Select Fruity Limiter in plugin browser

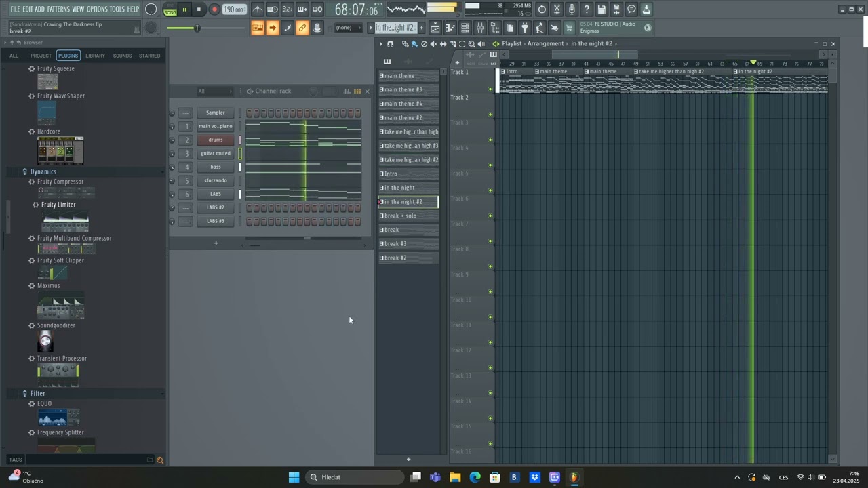click(x=58, y=205)
